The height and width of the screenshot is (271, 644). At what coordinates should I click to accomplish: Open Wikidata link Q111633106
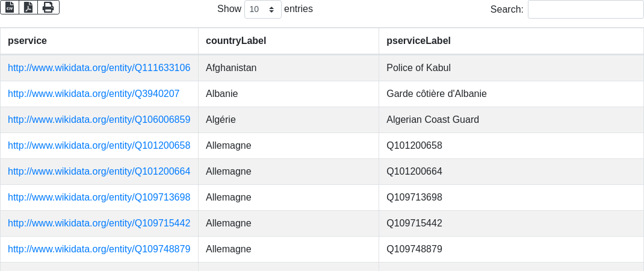point(99,68)
